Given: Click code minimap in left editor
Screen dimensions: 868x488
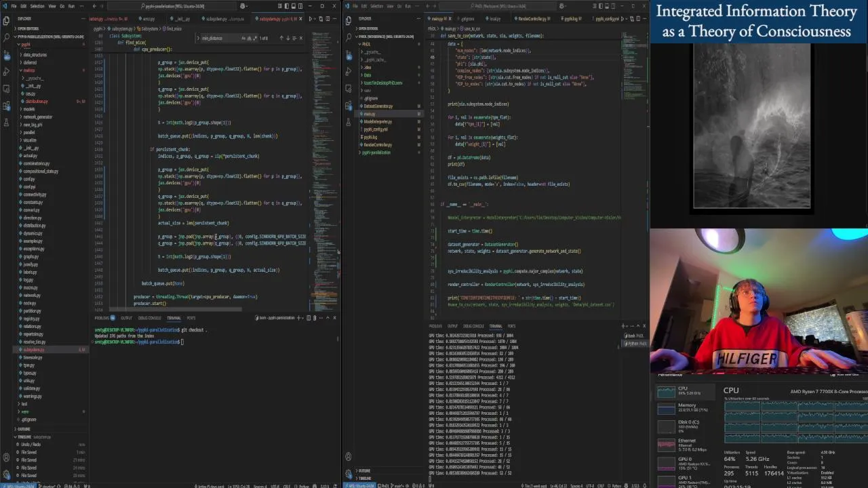Looking at the screenshot, I should pyautogui.click(x=323, y=169).
